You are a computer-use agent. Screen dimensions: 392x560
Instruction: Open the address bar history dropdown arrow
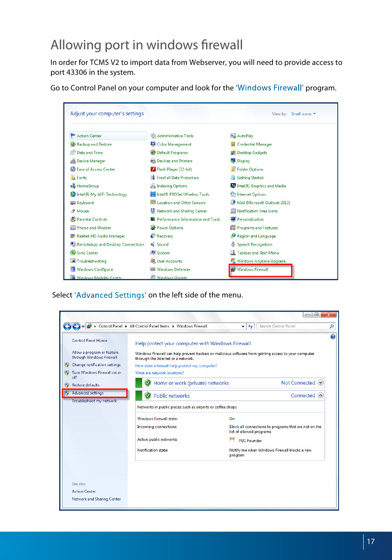pos(243,326)
